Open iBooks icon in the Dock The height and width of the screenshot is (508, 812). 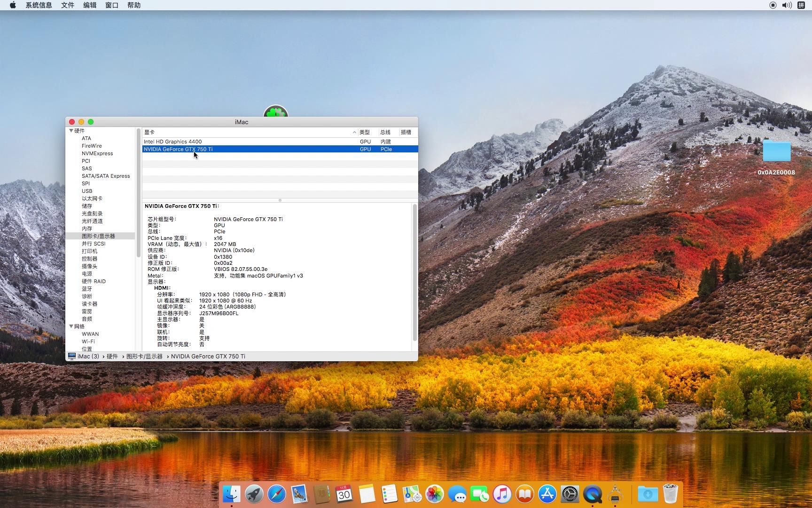(x=524, y=494)
